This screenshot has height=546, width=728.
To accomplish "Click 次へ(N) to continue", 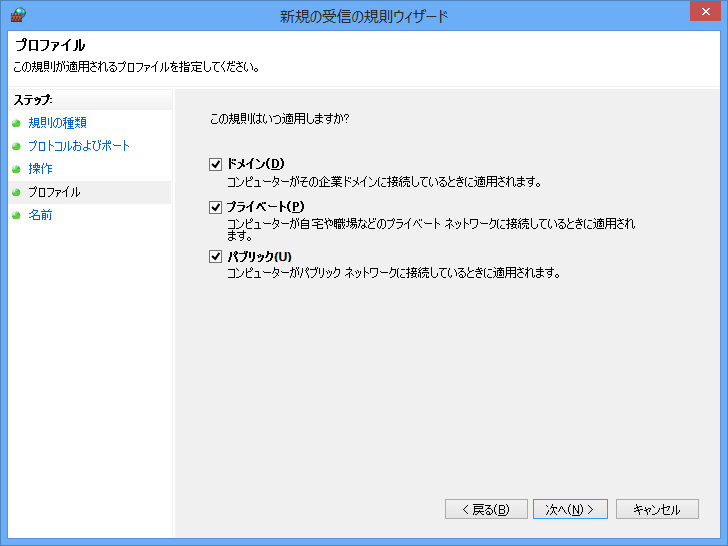I will [570, 509].
